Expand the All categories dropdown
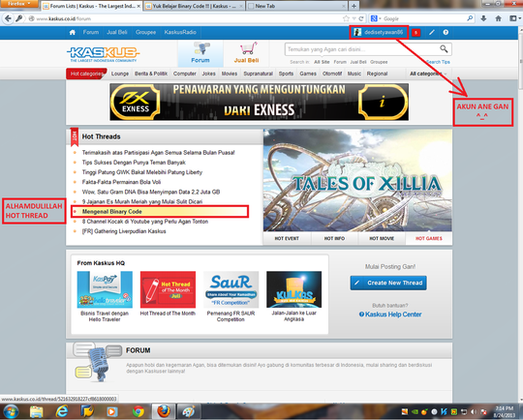Image resolution: width=523 pixels, height=420 pixels. point(429,74)
